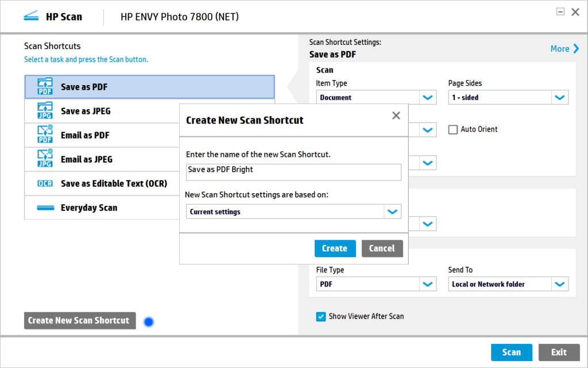Select the Save as PDF shortcut icon
Viewport: 588px width, 368px height.
pyautogui.click(x=45, y=87)
